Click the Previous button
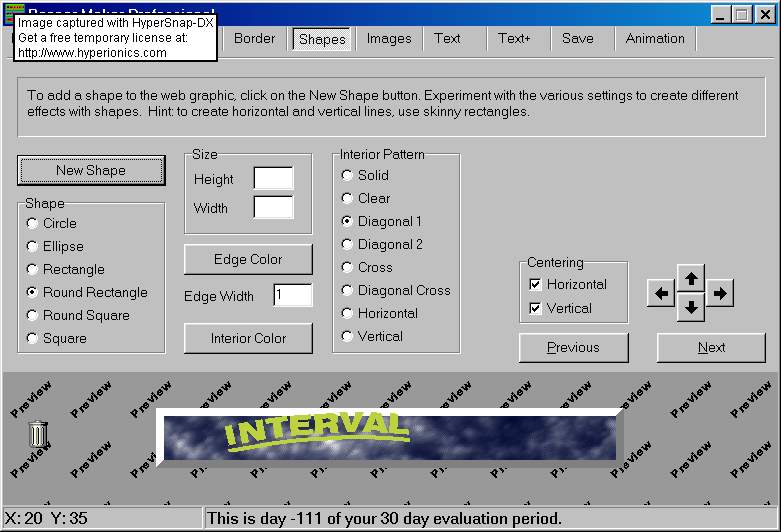781x532 pixels. [x=573, y=347]
